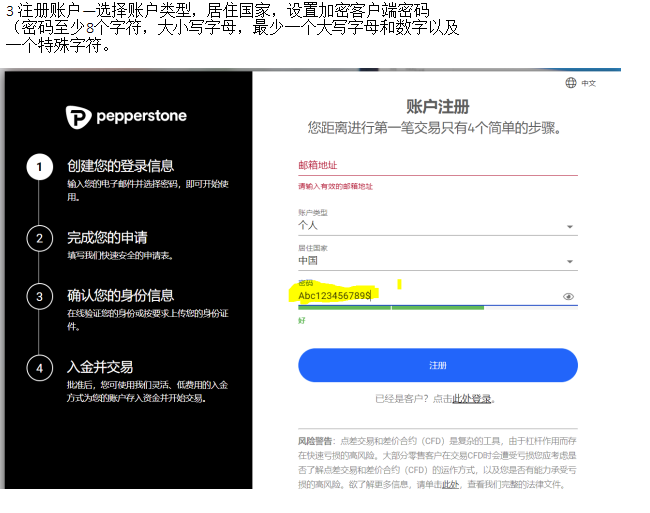Click the 好 password strength label

[x=302, y=320]
